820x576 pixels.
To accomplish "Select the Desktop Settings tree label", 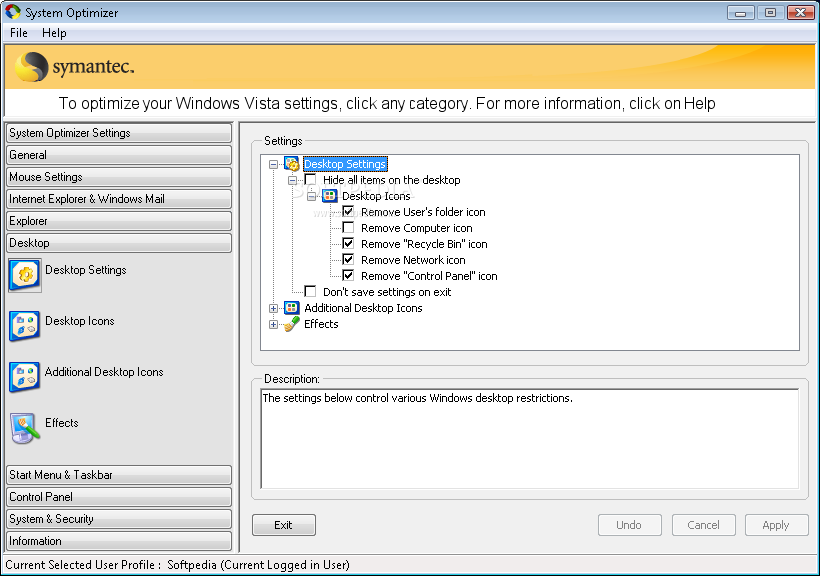I will [345, 164].
